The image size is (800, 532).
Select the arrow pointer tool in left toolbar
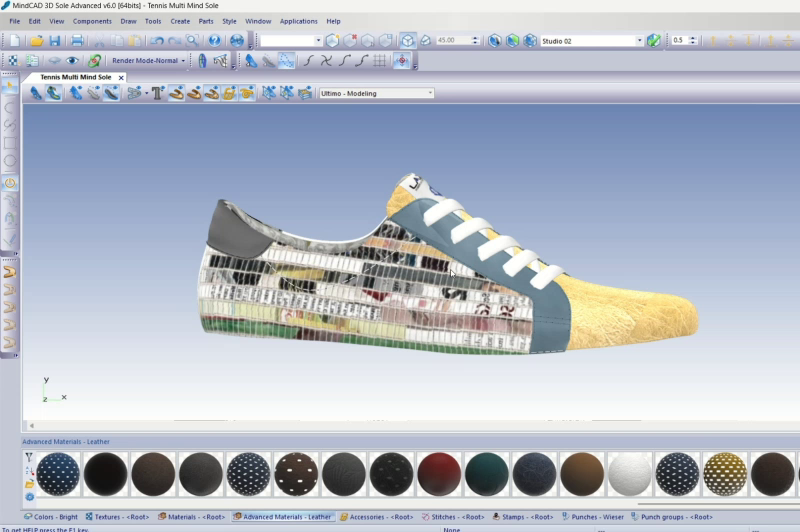pos(10,87)
